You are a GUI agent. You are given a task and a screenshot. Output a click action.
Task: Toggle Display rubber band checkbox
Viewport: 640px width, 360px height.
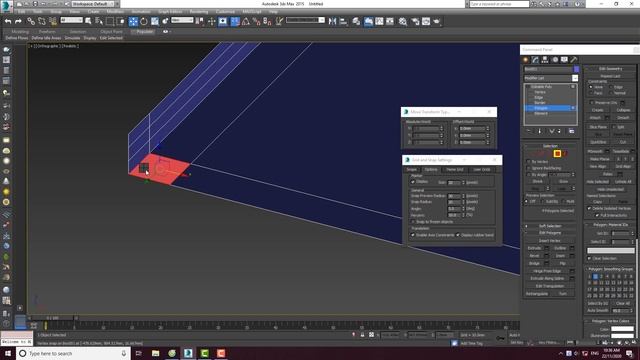point(458,235)
